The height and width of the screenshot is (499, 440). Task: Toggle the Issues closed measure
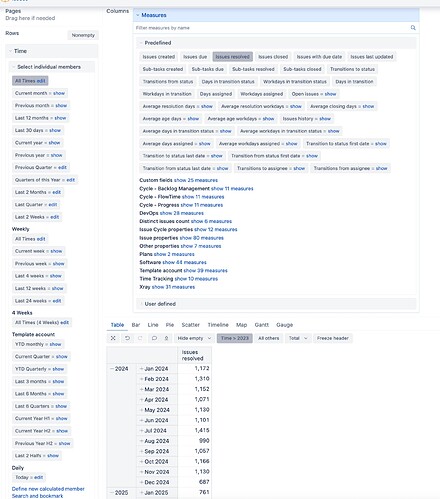coord(273,57)
